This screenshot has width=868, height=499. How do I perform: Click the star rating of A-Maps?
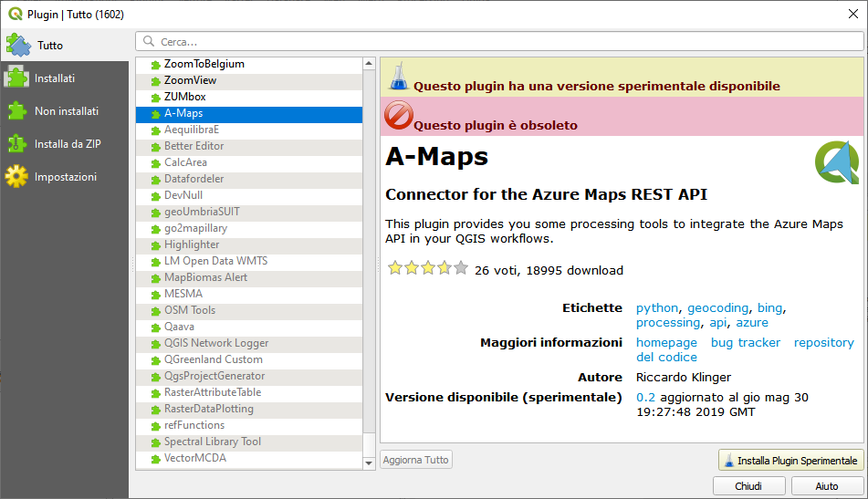coord(428,268)
